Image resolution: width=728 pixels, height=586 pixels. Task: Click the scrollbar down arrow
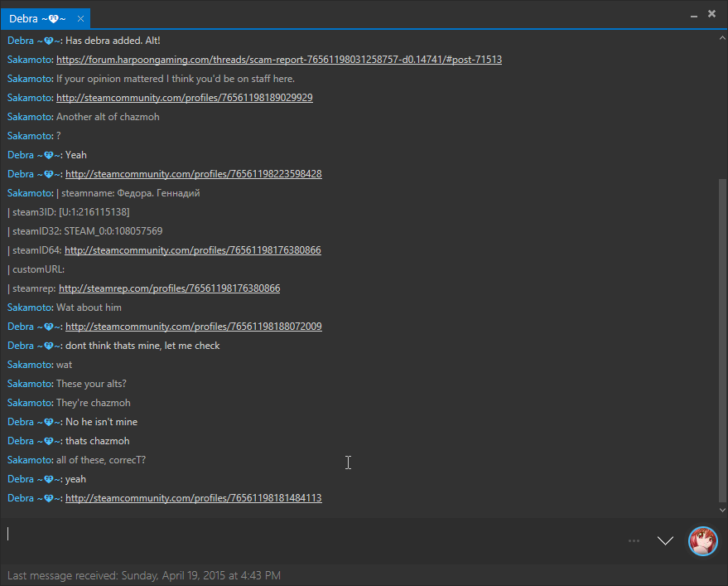click(x=723, y=511)
